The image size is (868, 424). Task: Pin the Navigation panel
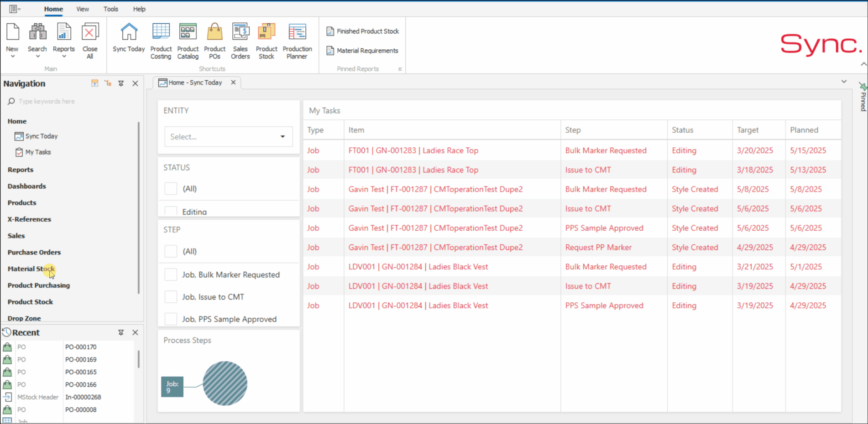[121, 83]
